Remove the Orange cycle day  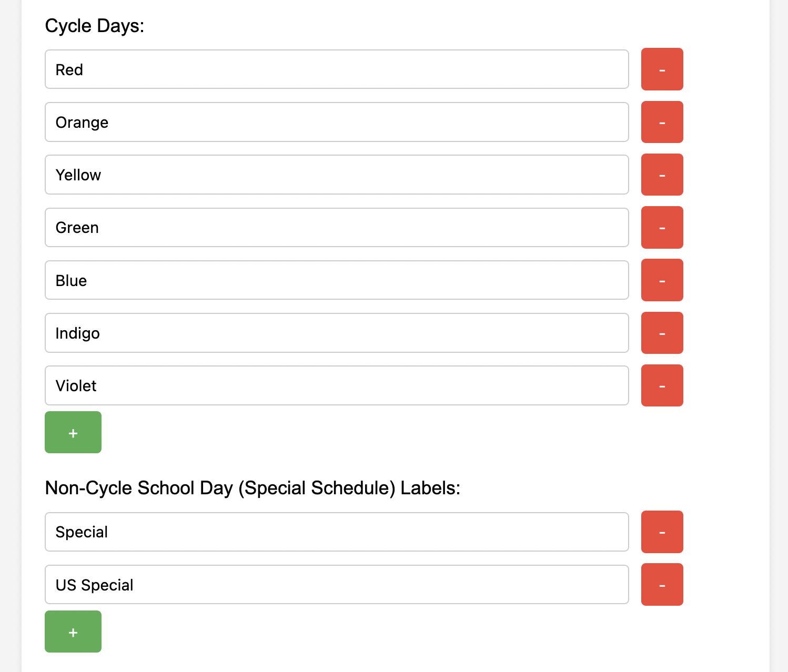coord(662,122)
